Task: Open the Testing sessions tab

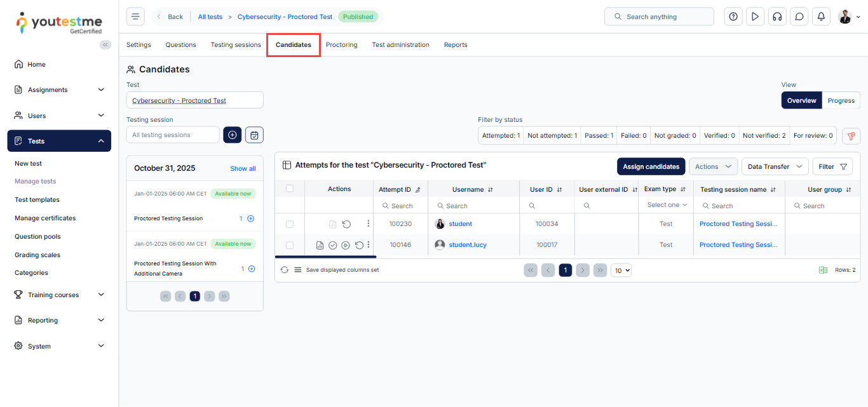Action: pos(236,45)
